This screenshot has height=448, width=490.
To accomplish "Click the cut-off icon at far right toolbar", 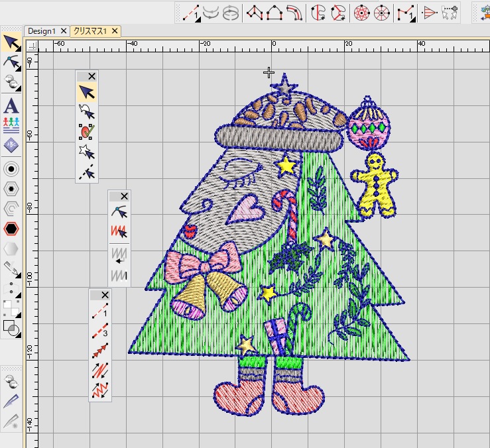I will [485, 13].
